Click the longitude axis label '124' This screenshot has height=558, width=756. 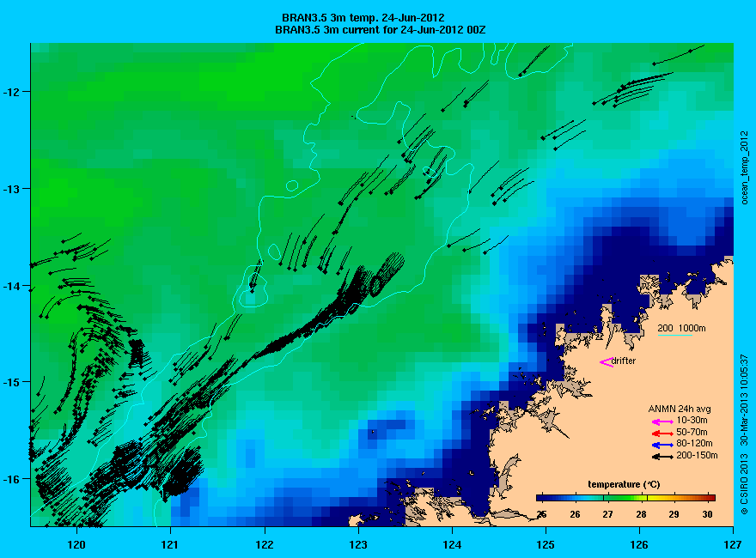click(452, 544)
